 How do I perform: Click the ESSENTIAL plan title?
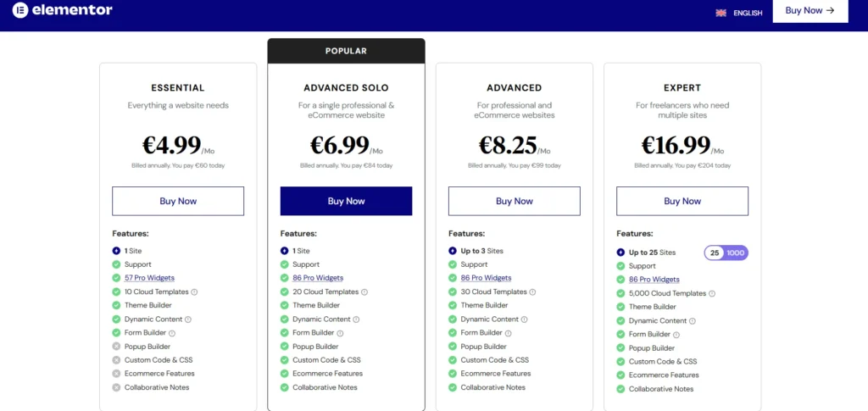(x=178, y=87)
